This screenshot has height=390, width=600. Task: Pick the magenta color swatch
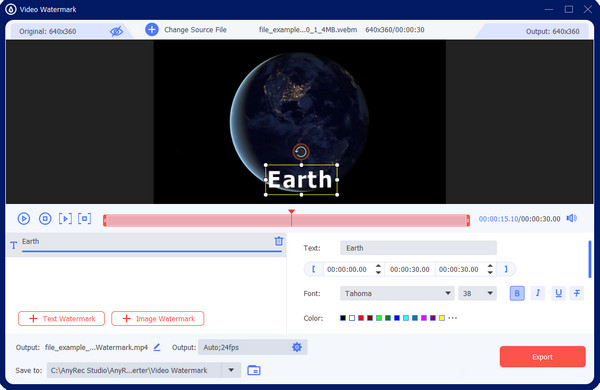tap(424, 318)
